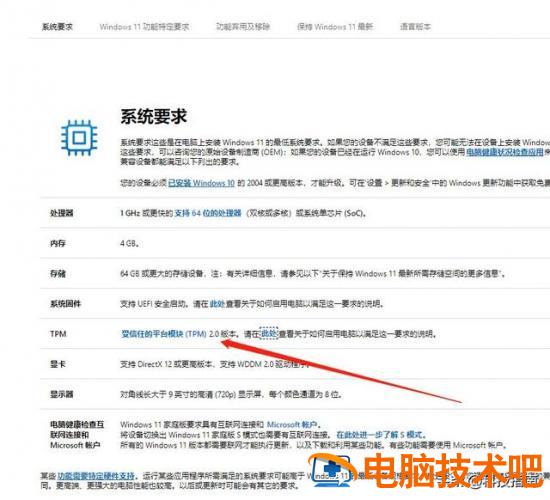Image resolution: width=550 pixels, height=500 pixels.
Task: Open the 功能弃用及移除 tab
Action: click(x=243, y=27)
